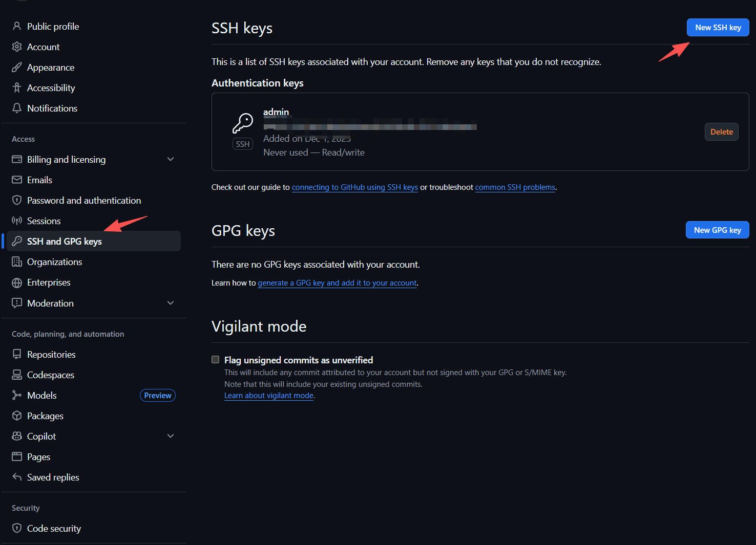756x545 pixels.
Task: Click the credit card icon beside Billing
Action: [x=17, y=159]
